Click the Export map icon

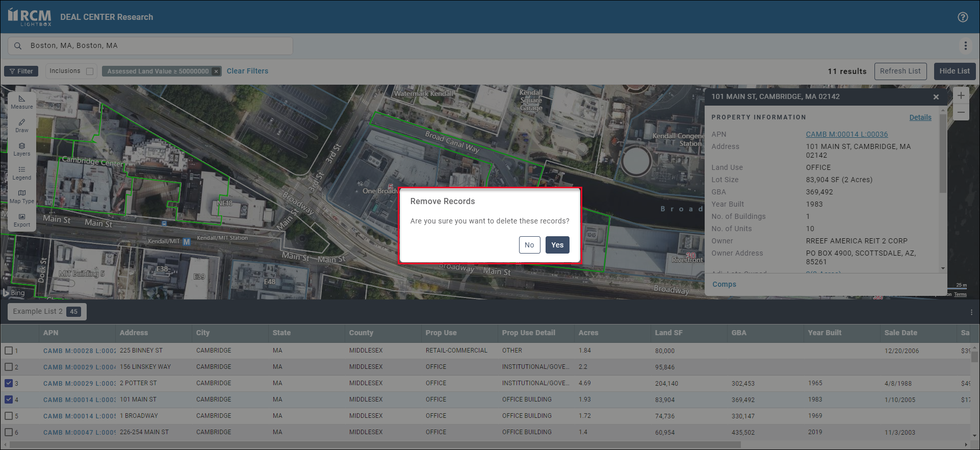pyautogui.click(x=21, y=220)
